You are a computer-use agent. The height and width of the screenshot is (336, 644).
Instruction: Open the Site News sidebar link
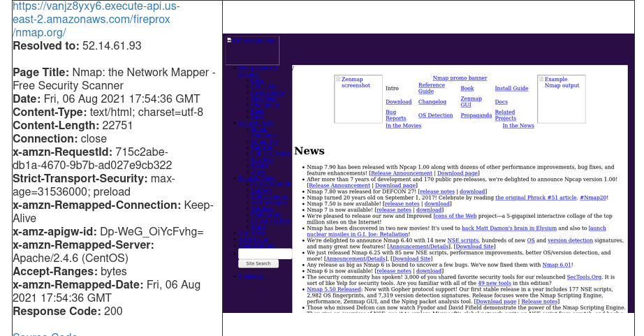pyautogui.click(x=251, y=233)
